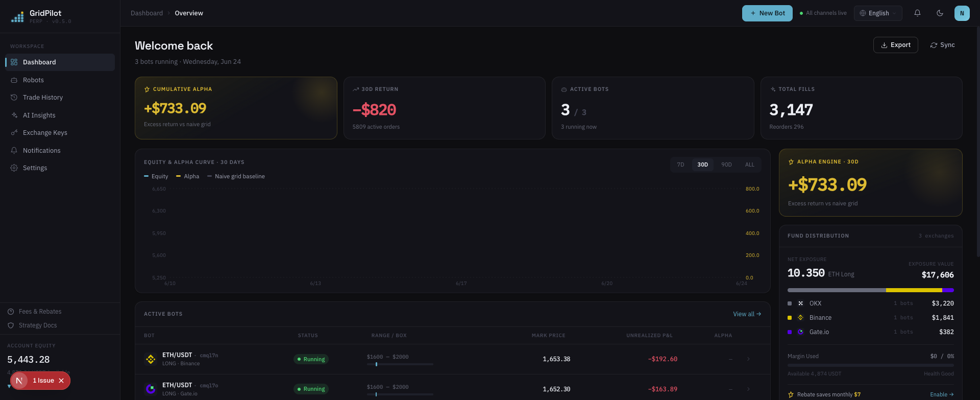Open the user avatar N in the header

click(x=962, y=13)
